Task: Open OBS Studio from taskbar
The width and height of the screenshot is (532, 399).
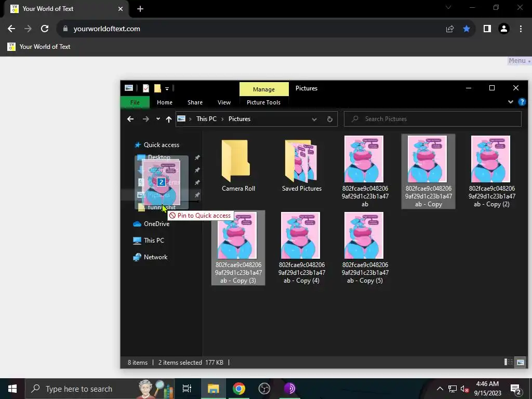Action: pos(264,389)
